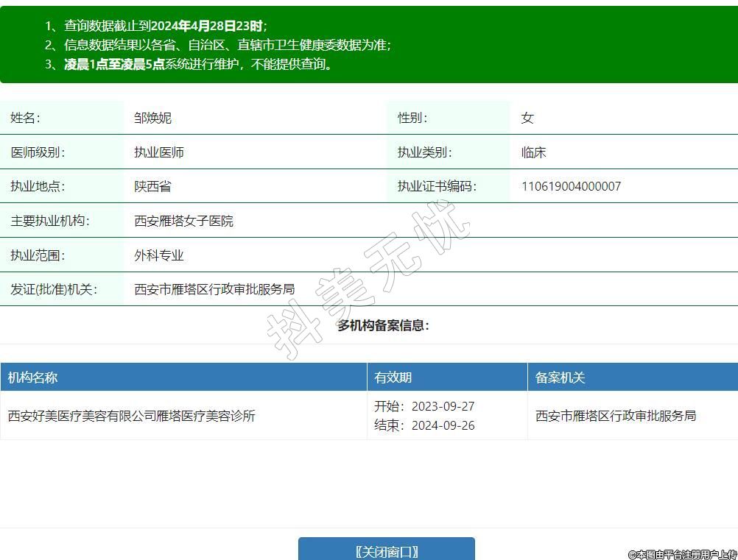Viewport: 738px width, 560px height.
Task: Click the 关闭窗口 button
Action: click(386, 551)
